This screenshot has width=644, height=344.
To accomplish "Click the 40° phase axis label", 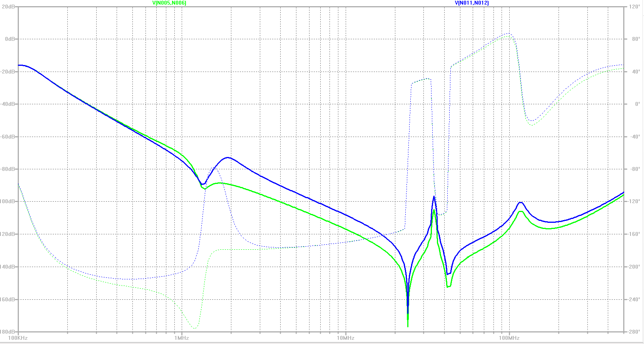I will pos(636,72).
